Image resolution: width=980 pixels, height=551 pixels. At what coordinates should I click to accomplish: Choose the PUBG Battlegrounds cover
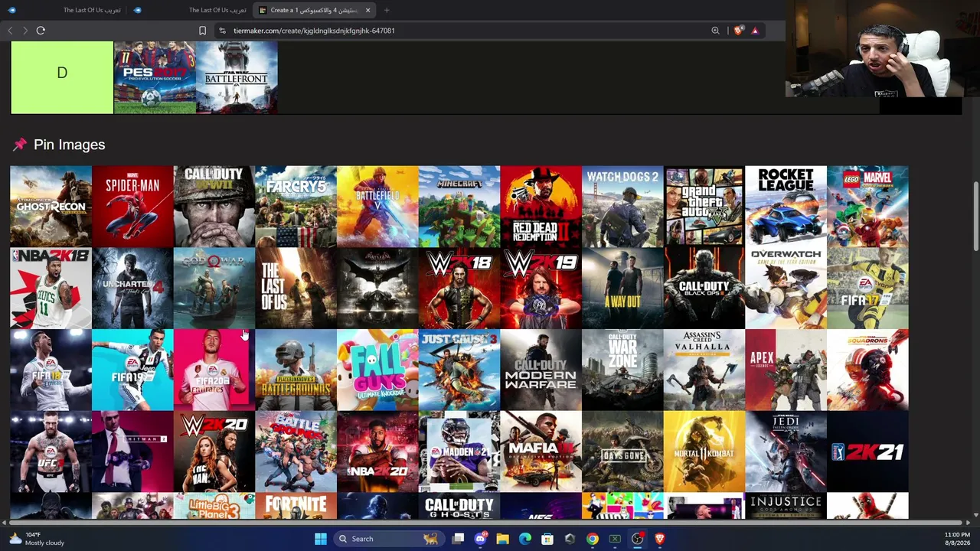pos(296,370)
